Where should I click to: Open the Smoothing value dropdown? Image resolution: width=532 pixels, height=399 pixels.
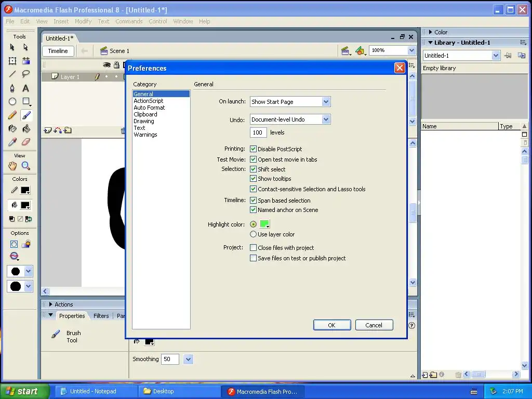(x=188, y=359)
